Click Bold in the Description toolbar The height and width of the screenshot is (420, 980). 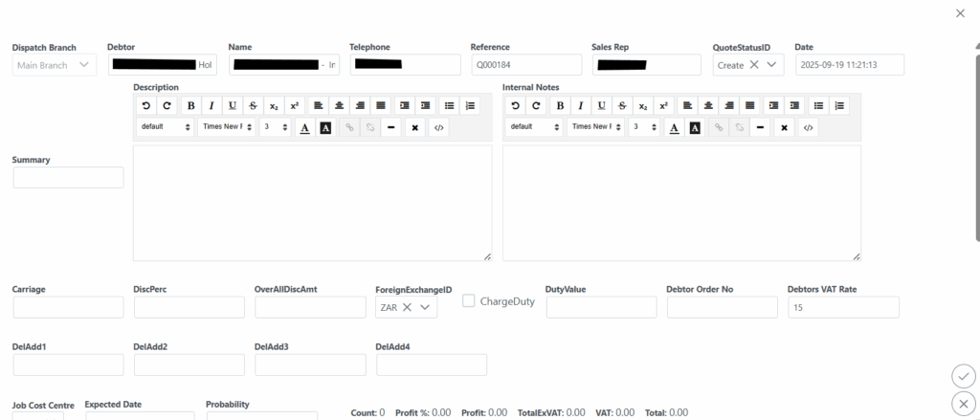pyautogui.click(x=191, y=105)
